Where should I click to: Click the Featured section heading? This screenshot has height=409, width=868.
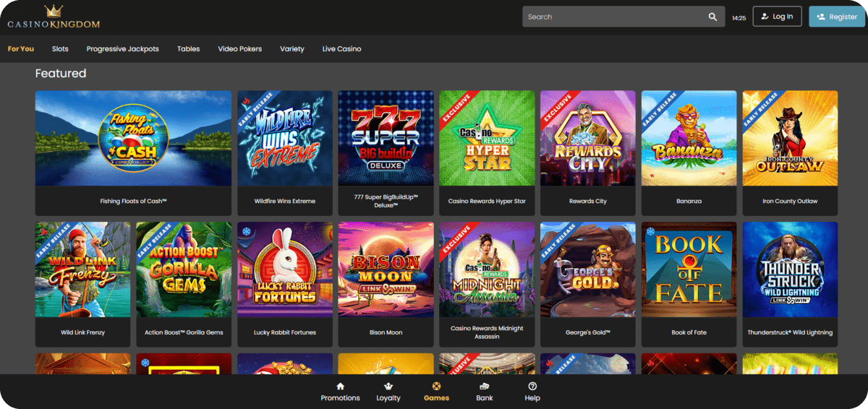pyautogui.click(x=61, y=74)
